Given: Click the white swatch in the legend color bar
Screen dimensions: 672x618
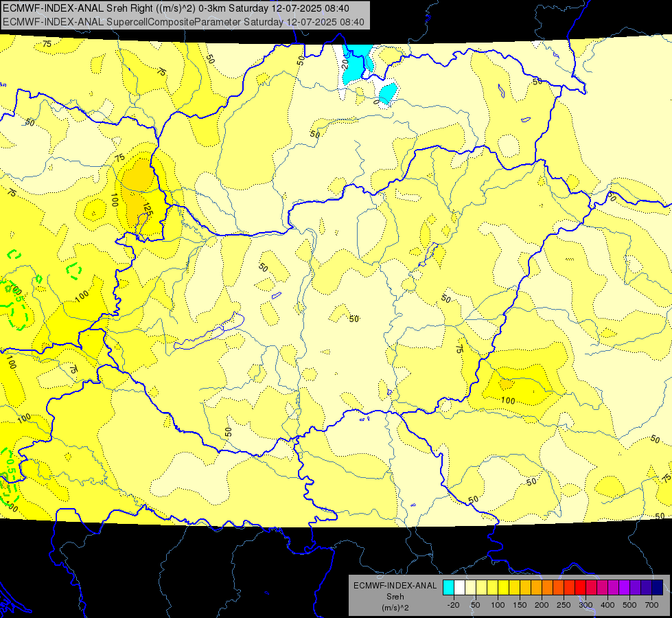Looking at the screenshot, I should click(459, 587).
